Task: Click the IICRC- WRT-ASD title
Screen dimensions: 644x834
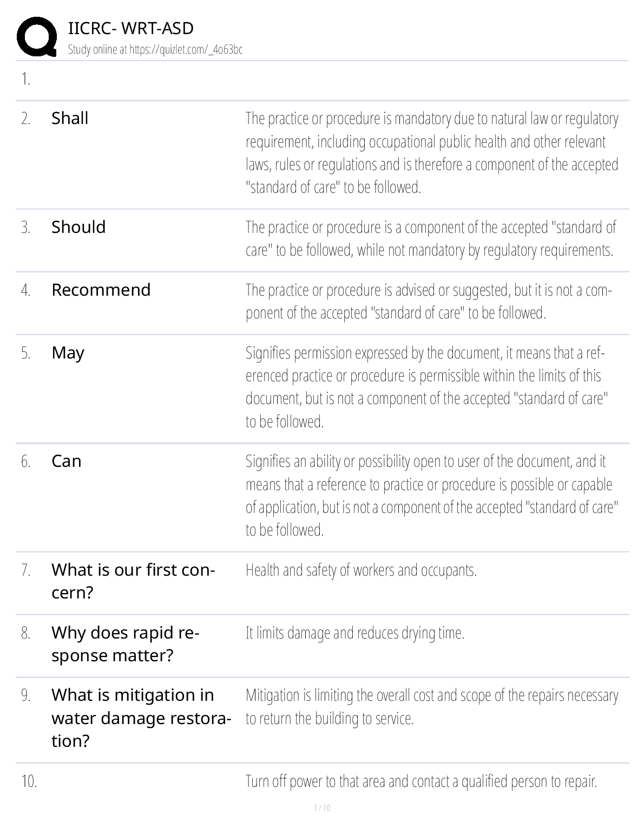Action: pos(131,28)
